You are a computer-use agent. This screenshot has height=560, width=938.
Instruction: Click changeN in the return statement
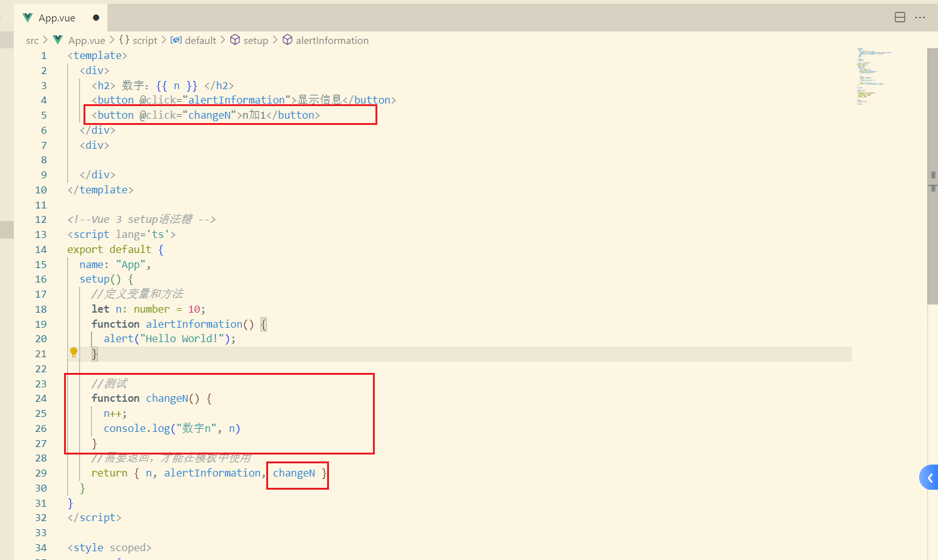tap(294, 473)
